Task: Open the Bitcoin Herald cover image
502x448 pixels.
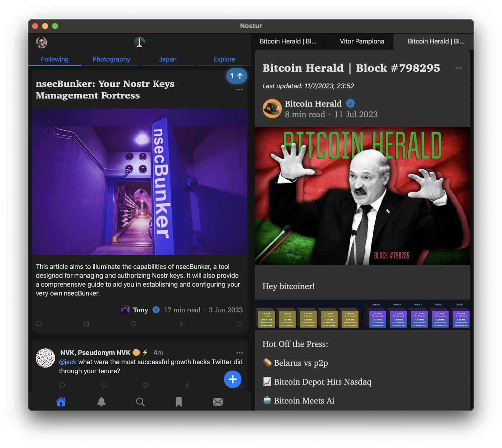Action: click(362, 196)
